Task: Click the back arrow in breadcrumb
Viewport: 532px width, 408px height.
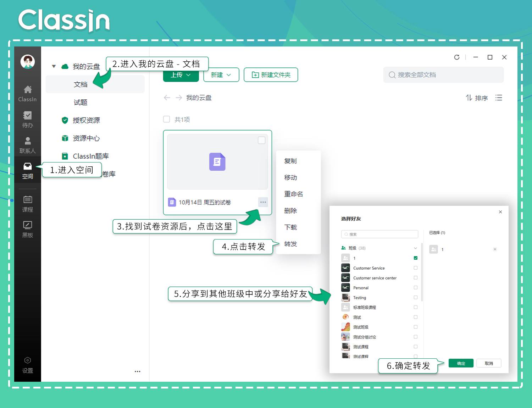Action: click(167, 98)
